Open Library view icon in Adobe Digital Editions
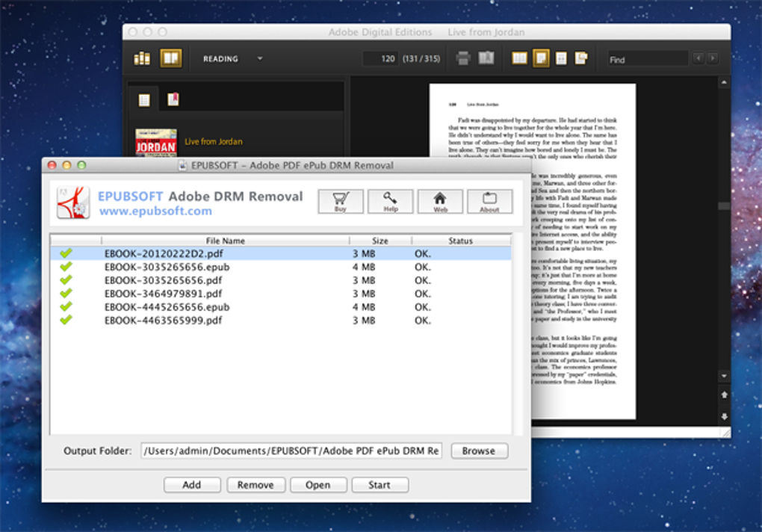Screen dimensions: 762x532 (x=142, y=59)
